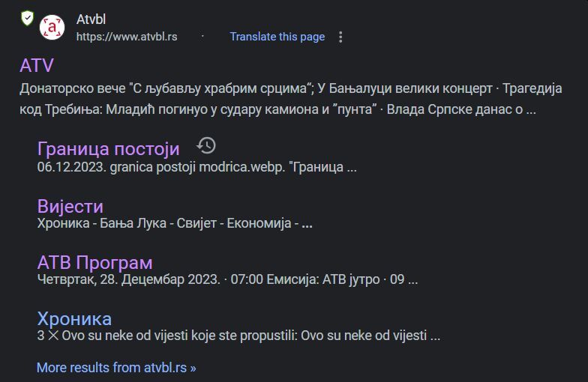Click the Translate this page link
The image size is (588, 382).
click(x=277, y=36)
